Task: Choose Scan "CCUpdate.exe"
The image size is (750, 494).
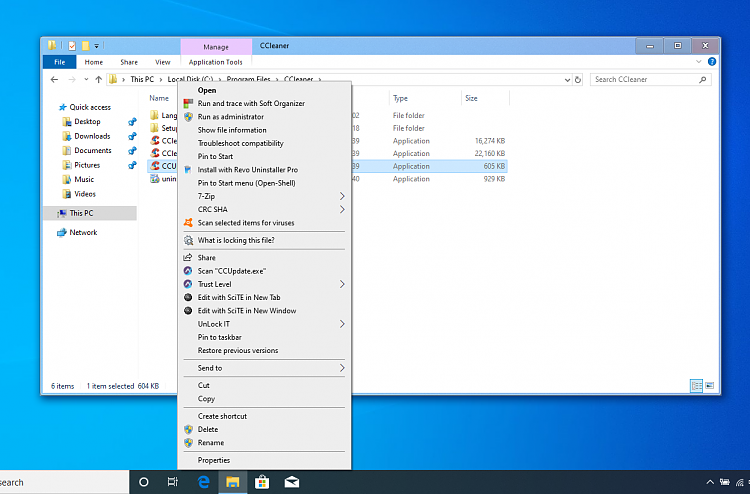Action: click(264, 271)
